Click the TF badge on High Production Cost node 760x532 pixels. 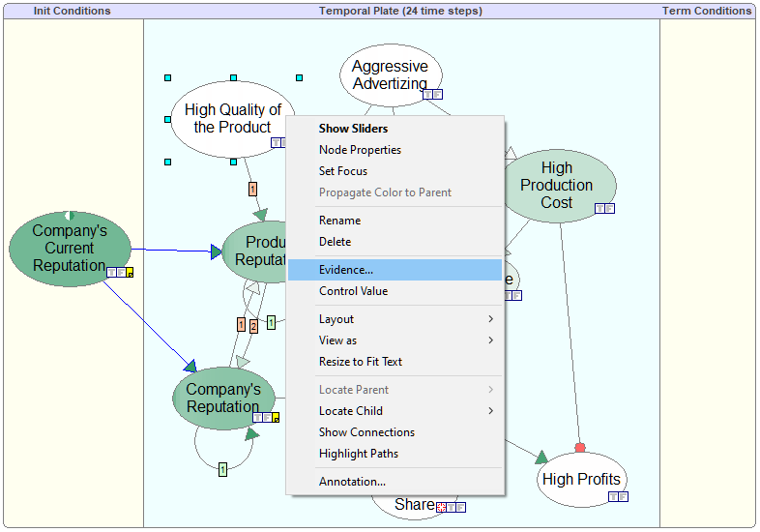tap(604, 209)
